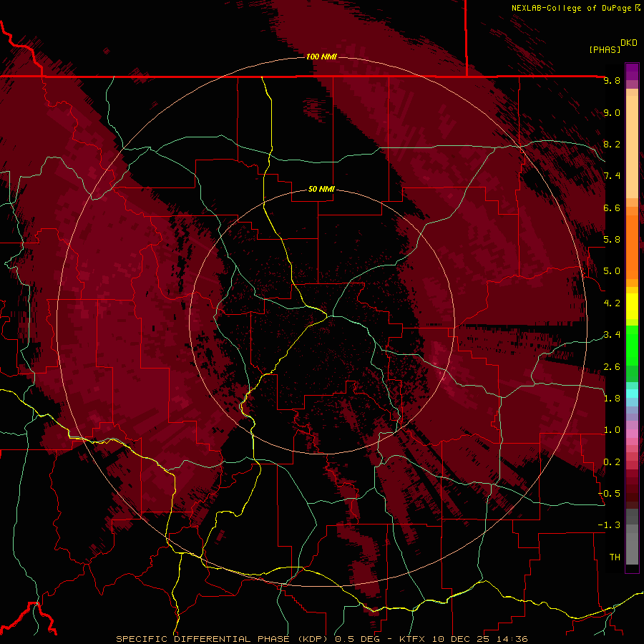Click the peach swatch on the color bar

[x=632, y=147]
